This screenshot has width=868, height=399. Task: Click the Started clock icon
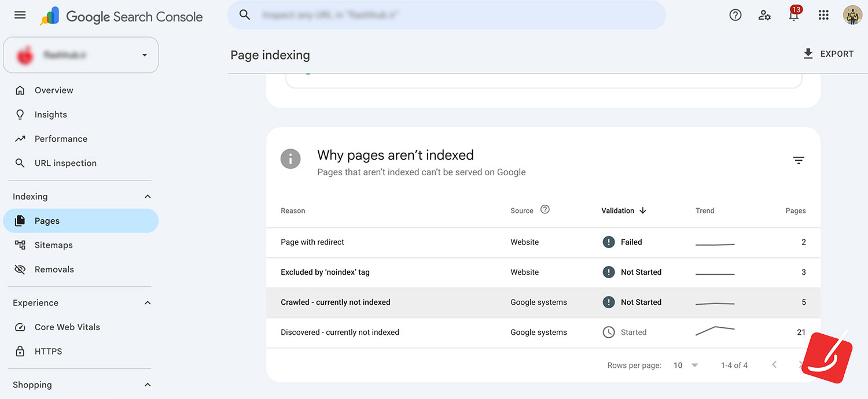[x=608, y=332]
